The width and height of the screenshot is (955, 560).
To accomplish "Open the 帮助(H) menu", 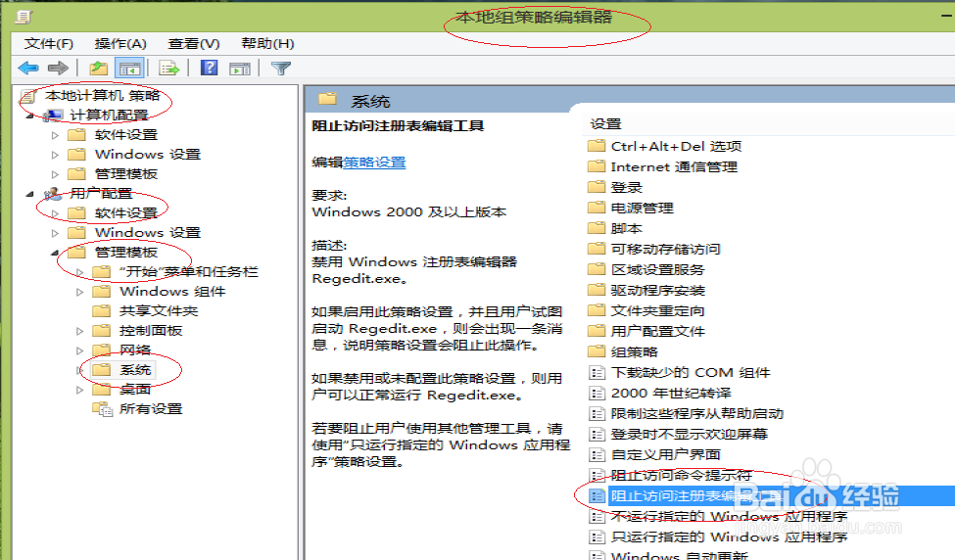I will pos(267,44).
